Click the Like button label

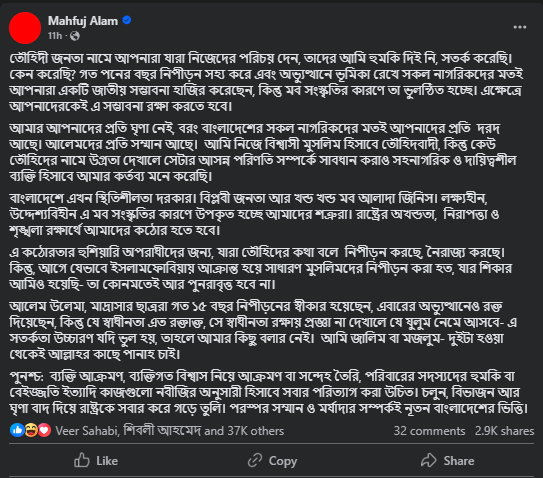pos(107,461)
